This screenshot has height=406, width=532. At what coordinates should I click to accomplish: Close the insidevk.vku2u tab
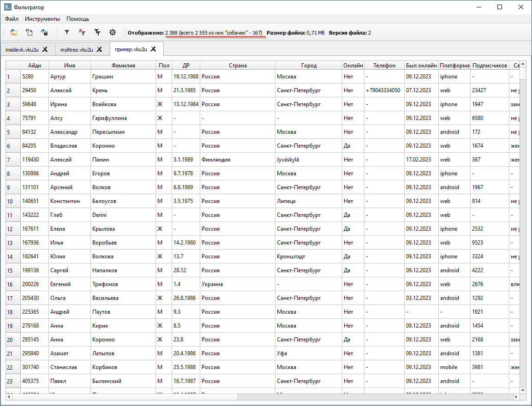(45, 49)
